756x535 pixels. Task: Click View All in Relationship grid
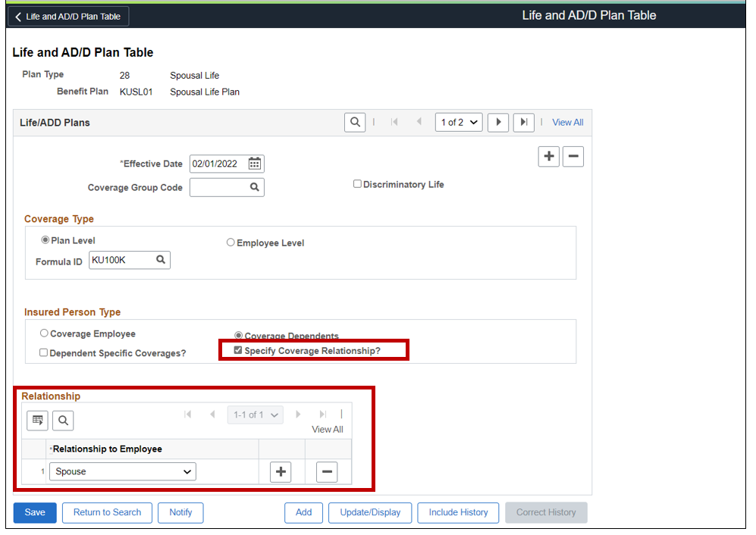tap(328, 429)
